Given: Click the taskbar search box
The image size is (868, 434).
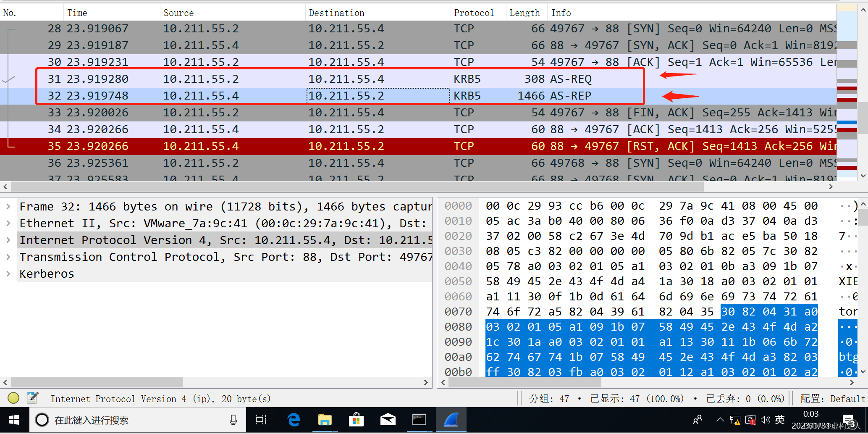Looking at the screenshot, I should (x=137, y=420).
